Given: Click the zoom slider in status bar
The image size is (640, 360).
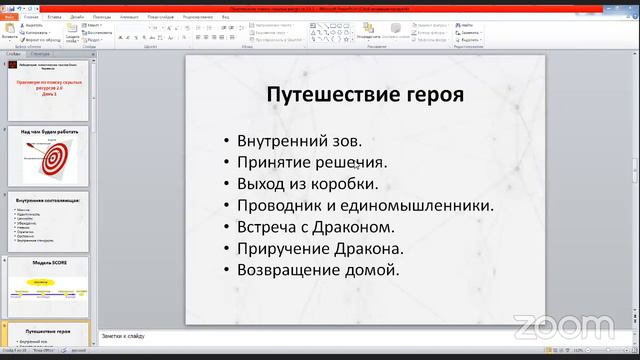Looking at the screenshot, I should point(607,350).
